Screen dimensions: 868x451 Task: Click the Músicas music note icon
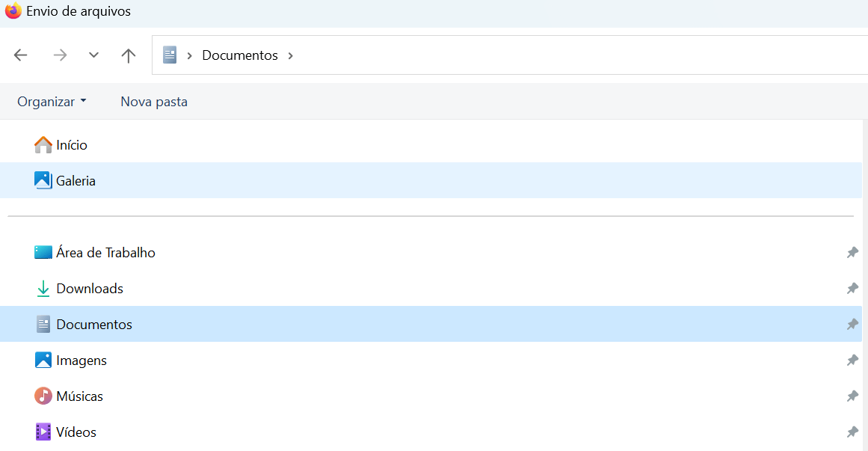pos(43,396)
